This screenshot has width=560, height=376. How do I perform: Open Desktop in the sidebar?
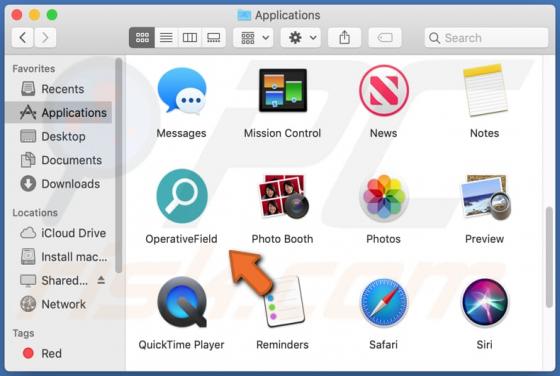tap(59, 136)
